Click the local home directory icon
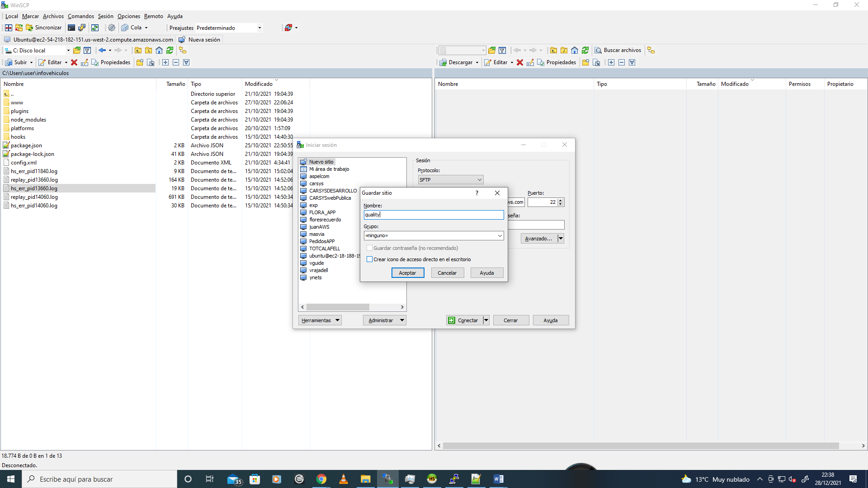 159,50
